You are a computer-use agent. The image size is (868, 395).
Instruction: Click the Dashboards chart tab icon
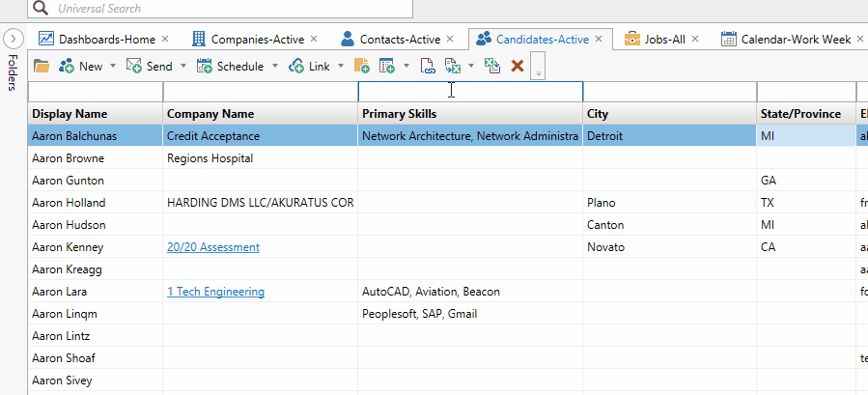pos(46,39)
